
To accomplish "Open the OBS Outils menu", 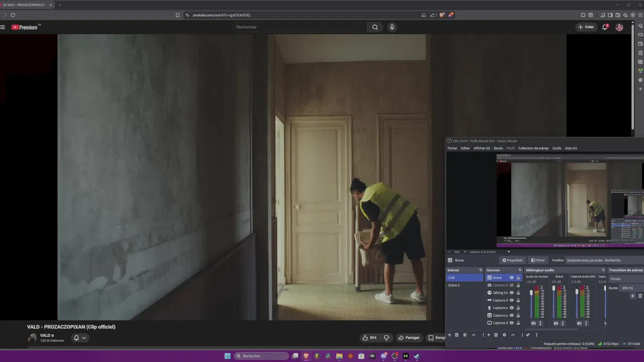I will click(x=556, y=148).
